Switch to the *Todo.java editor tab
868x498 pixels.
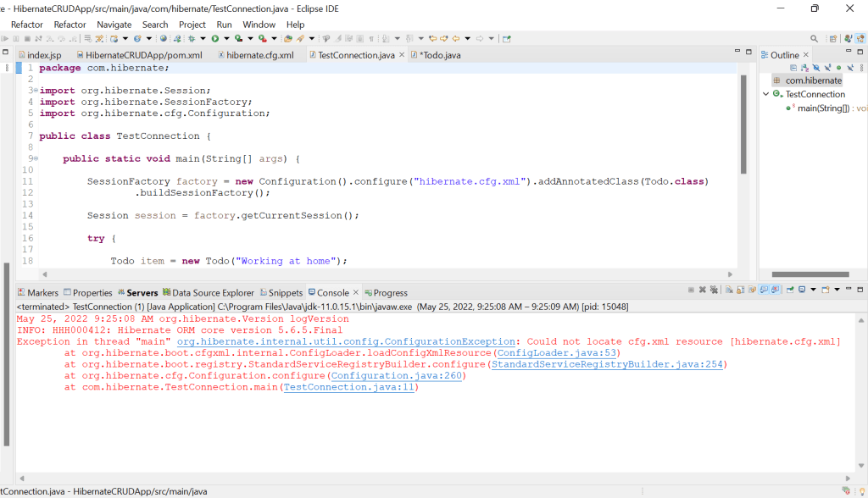pyautogui.click(x=437, y=55)
